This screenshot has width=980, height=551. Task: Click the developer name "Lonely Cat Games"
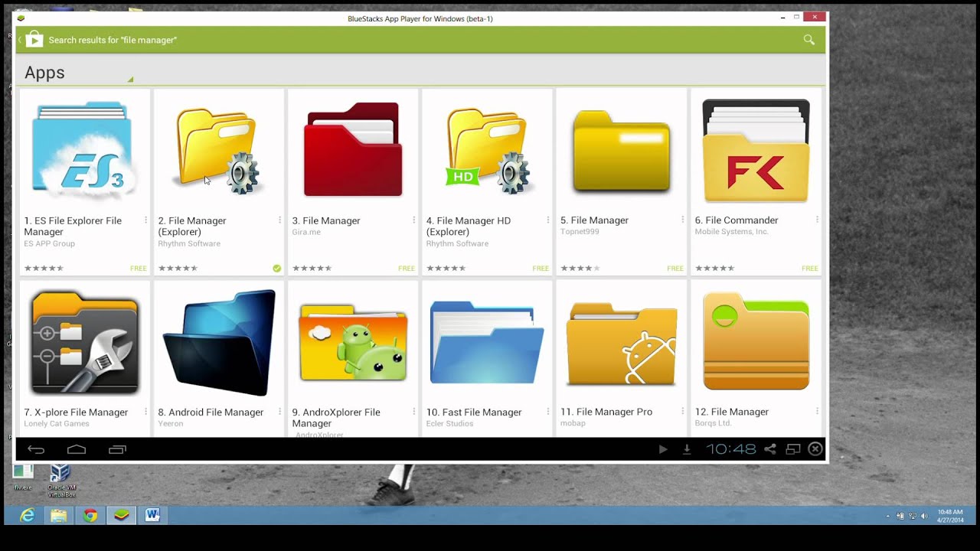57,424
